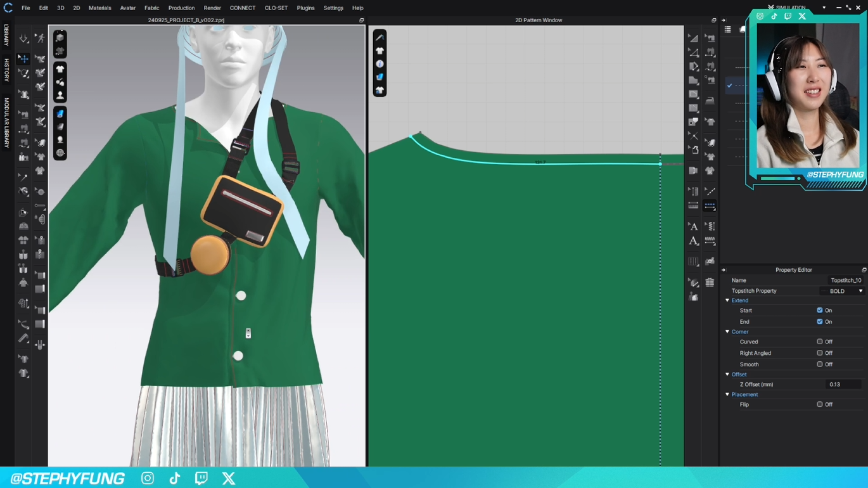Viewport: 868px width, 488px height.
Task: Open the File menu
Action: point(26,8)
